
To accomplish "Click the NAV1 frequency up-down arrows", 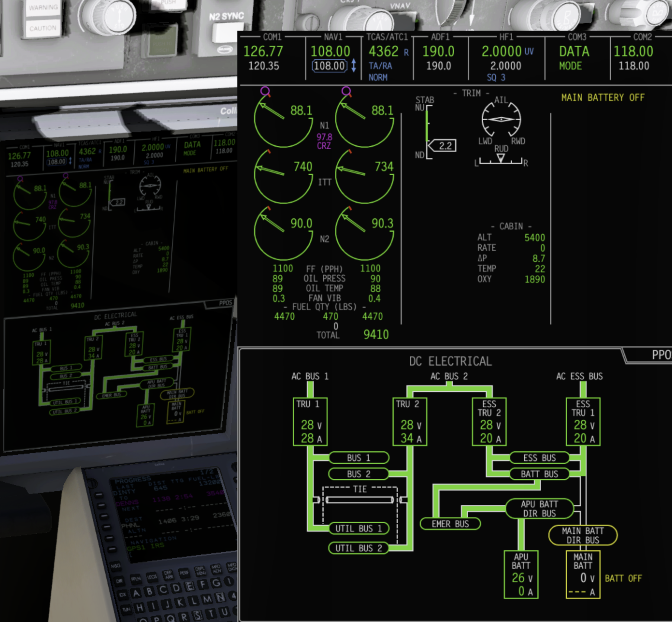I will (353, 66).
